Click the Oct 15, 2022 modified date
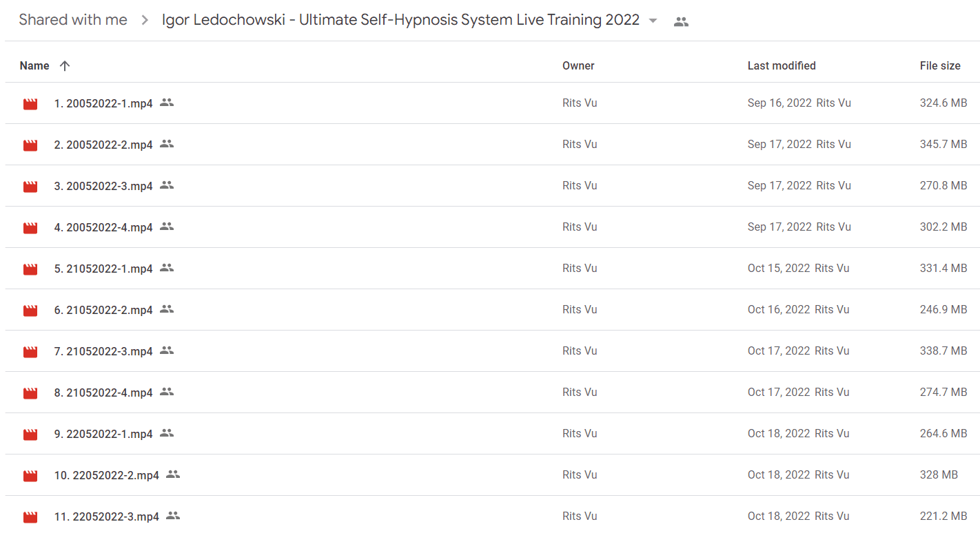The height and width of the screenshot is (533, 980). click(x=779, y=269)
